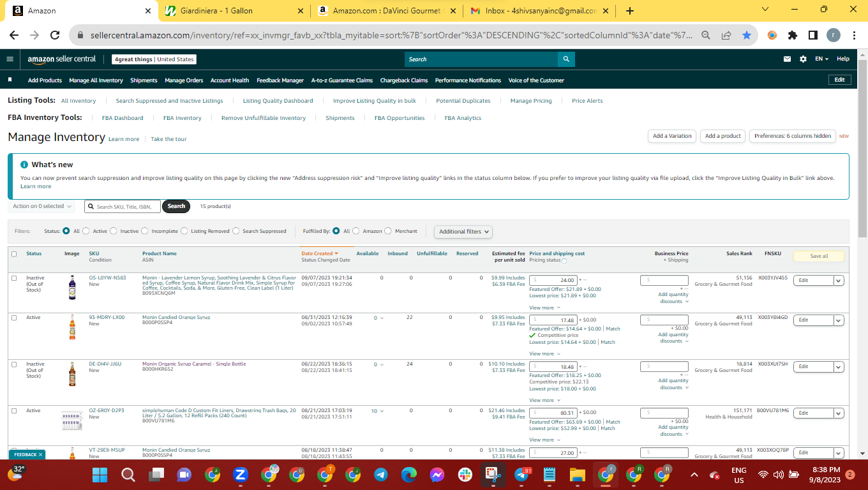Expand View more for simplehuman trash bags
The width and height of the screenshot is (868, 490).
click(545, 440)
